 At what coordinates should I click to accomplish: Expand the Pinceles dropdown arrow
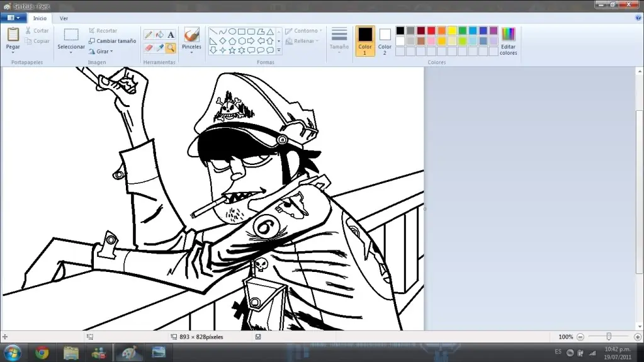coord(191,53)
